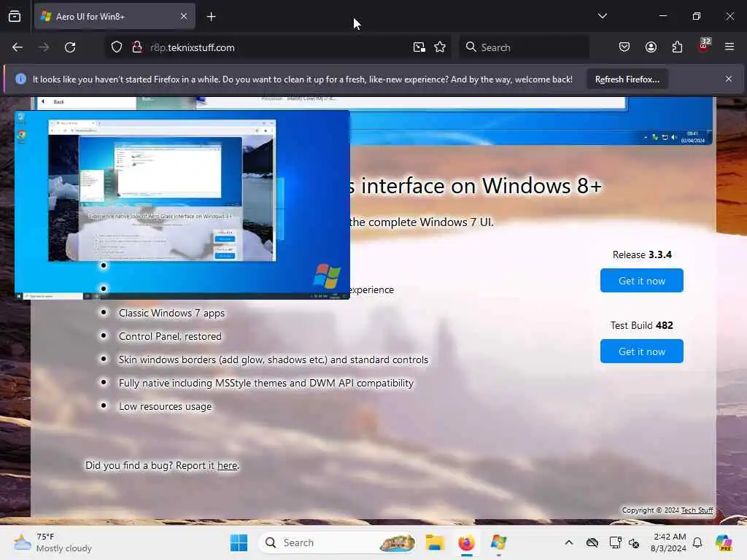Click 'Skin windows borders' list line
Image resolution: width=747 pixels, height=560 pixels.
tap(274, 360)
